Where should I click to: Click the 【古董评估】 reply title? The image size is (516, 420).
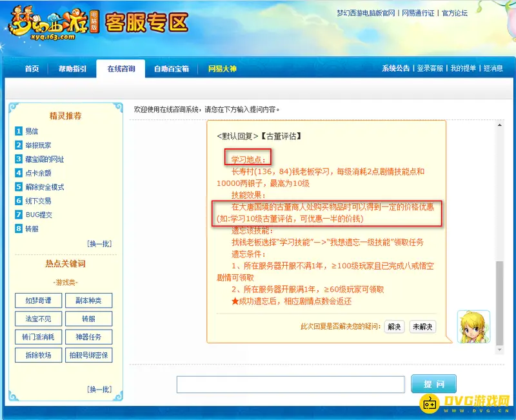tap(281, 136)
